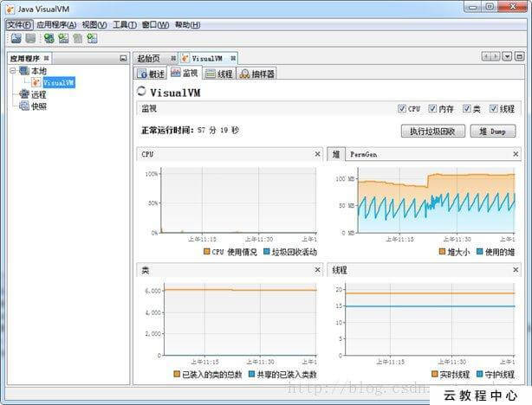Open the 概述 sub-tab
This screenshot has height=405, width=532.
point(150,74)
